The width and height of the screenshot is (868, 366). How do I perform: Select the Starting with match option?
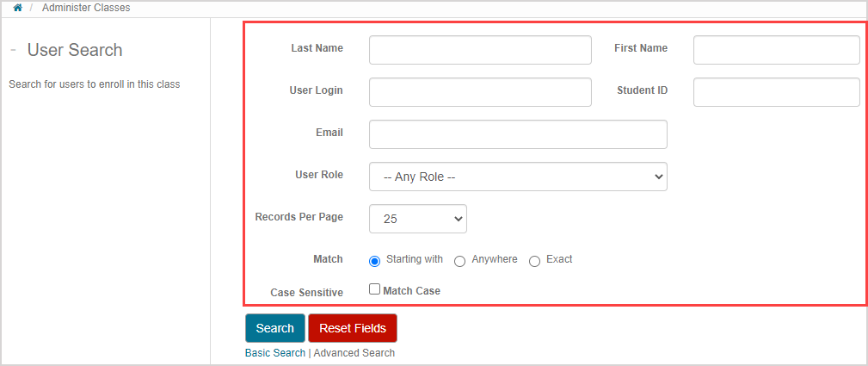click(374, 261)
